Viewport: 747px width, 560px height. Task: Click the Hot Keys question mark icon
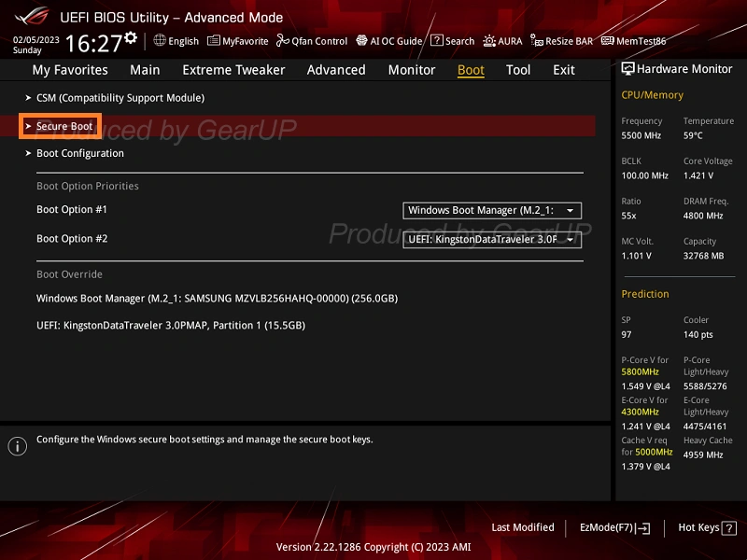point(729,528)
